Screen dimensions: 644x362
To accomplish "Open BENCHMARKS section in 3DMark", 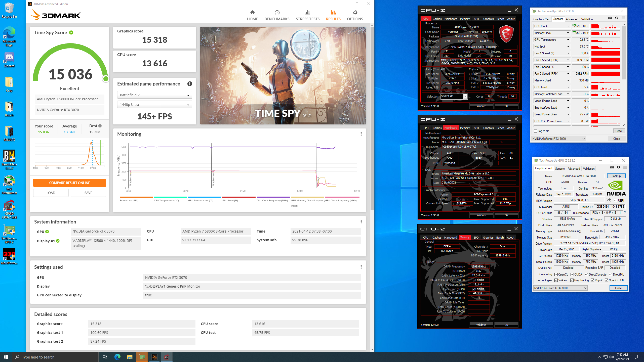I will pyautogui.click(x=277, y=15).
